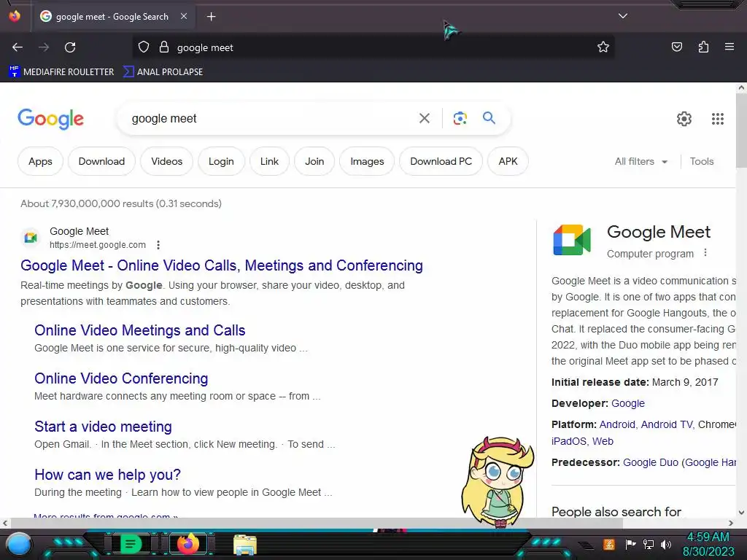
Task: Open the Android TV platform link
Action: (667, 424)
